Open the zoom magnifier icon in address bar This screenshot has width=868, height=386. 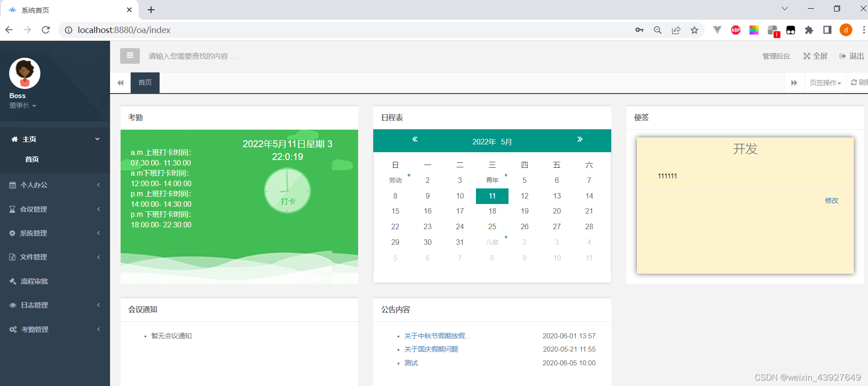click(658, 30)
